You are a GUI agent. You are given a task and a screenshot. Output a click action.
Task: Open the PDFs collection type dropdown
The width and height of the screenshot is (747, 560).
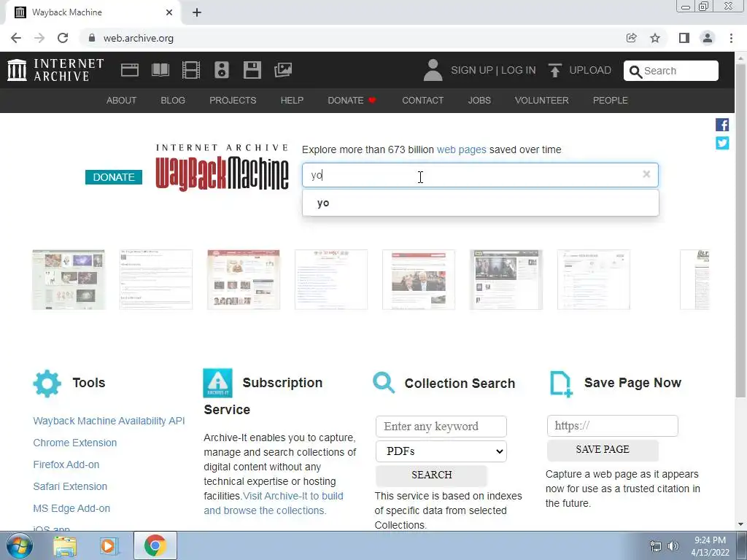coord(441,451)
